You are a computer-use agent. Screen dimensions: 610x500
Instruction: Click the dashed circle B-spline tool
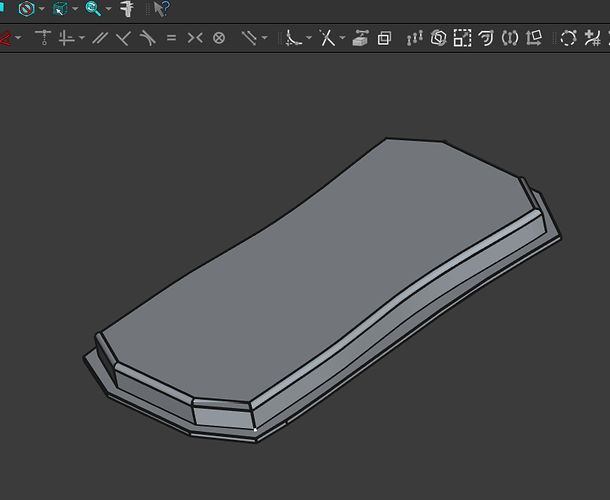tap(568, 38)
